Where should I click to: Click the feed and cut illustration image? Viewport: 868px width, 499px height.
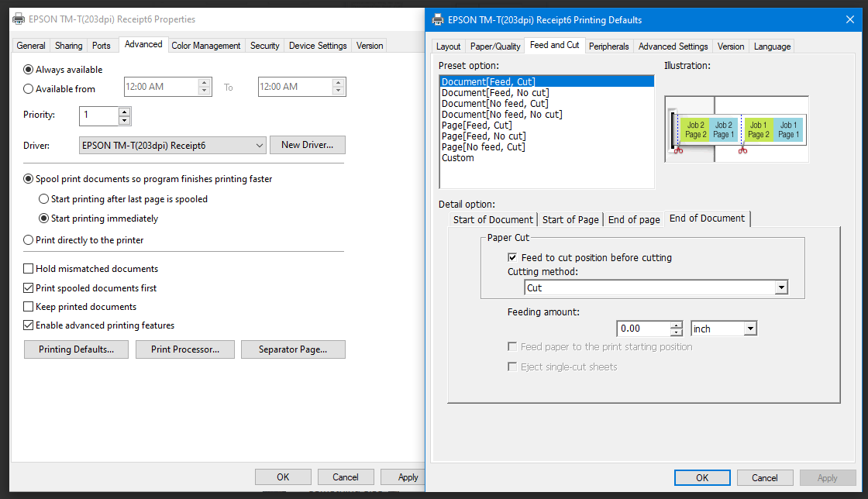(x=736, y=129)
